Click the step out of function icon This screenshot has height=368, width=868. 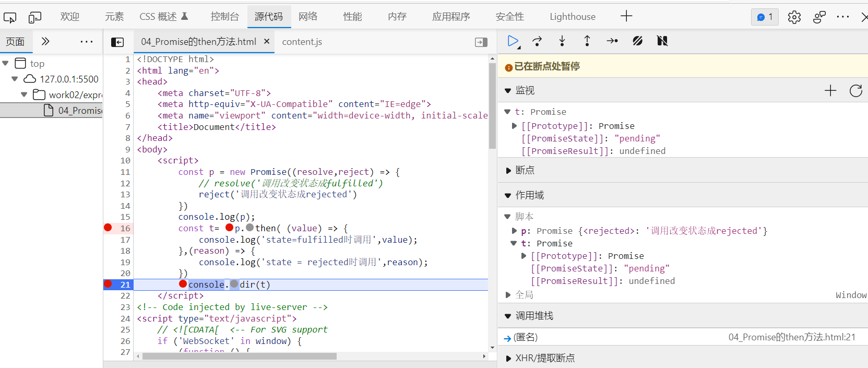(587, 41)
